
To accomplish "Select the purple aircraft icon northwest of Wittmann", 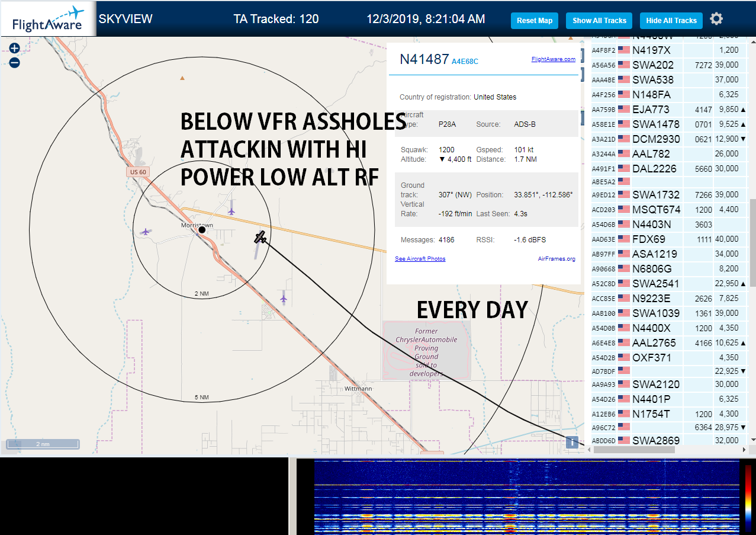I will (284, 299).
